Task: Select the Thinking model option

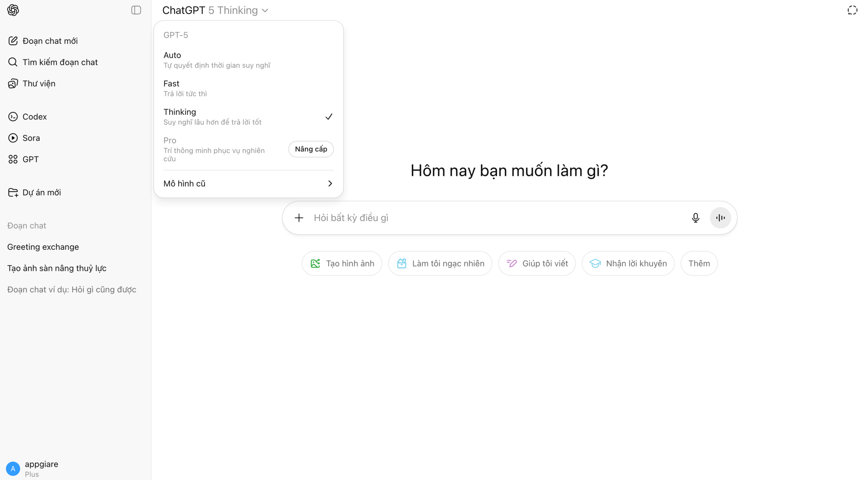Action: 249,117
